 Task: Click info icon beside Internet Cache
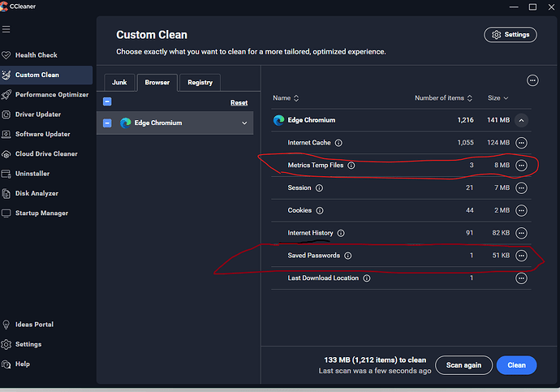pyautogui.click(x=338, y=143)
